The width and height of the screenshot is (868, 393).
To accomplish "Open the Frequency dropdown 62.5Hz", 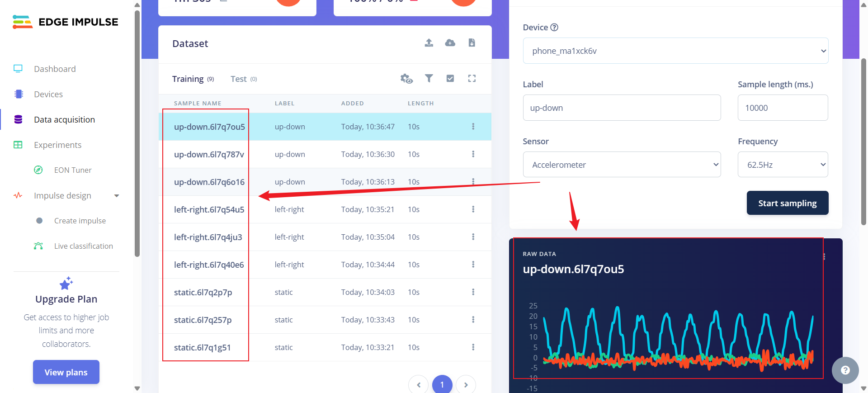I will pos(783,165).
